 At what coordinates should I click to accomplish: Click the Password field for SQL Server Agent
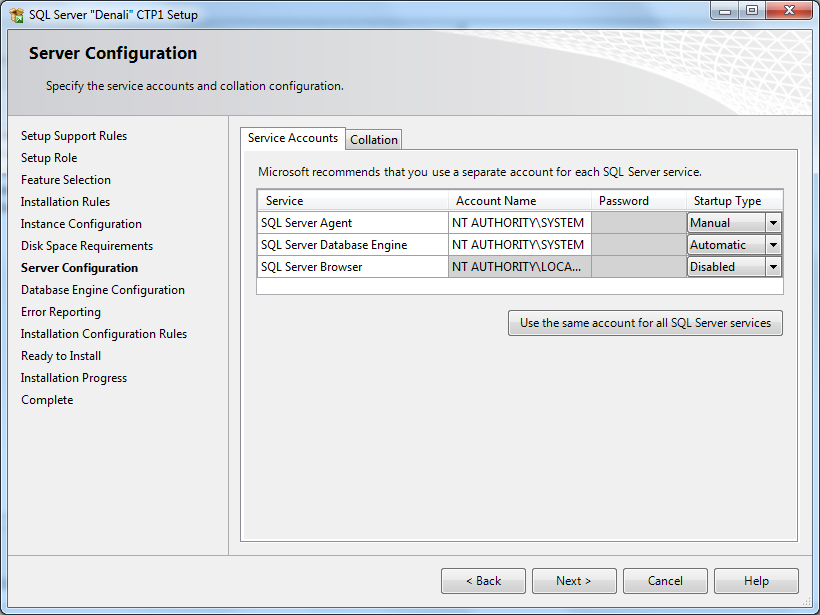[x=639, y=223]
